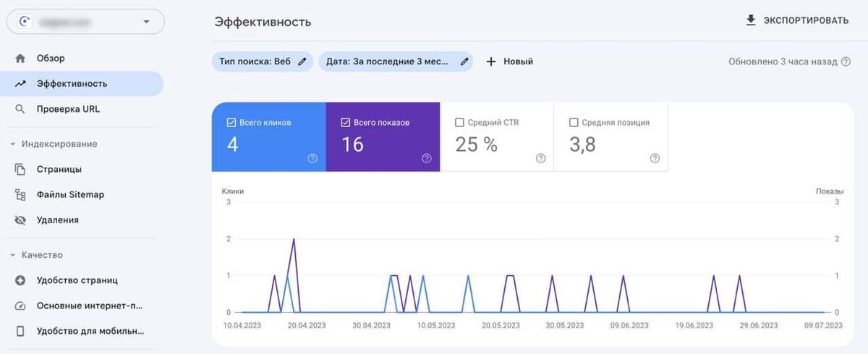Click the Показы axis label

pos(830,191)
